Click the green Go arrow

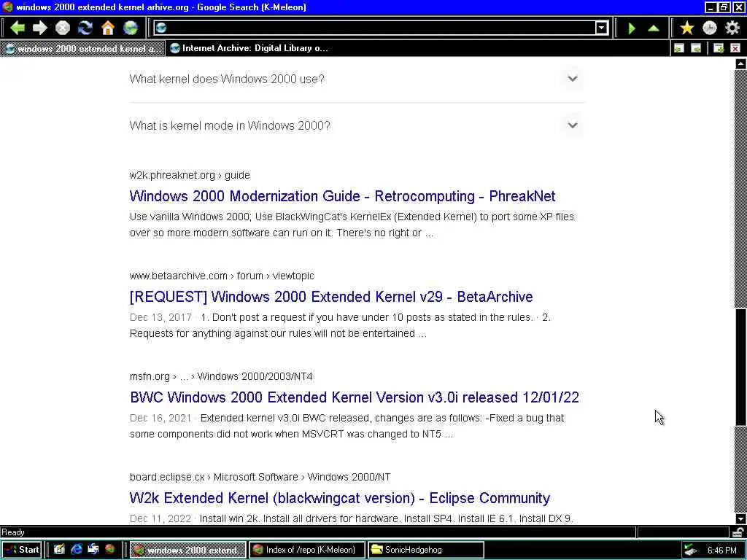point(632,28)
